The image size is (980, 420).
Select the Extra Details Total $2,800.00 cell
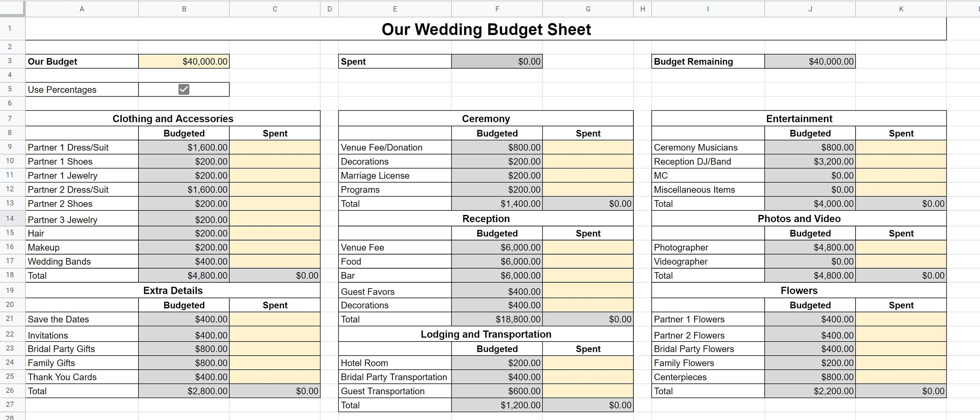[184, 391]
